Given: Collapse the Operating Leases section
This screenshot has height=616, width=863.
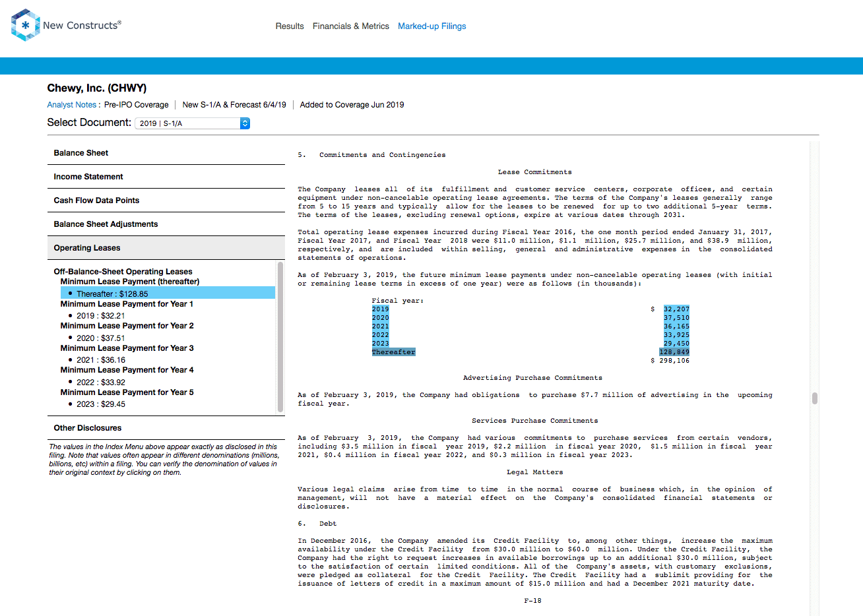Looking at the screenshot, I should 166,248.
